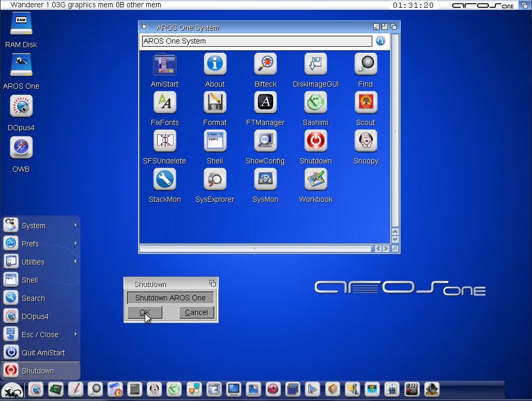Open the FTManager font tool

(265, 103)
